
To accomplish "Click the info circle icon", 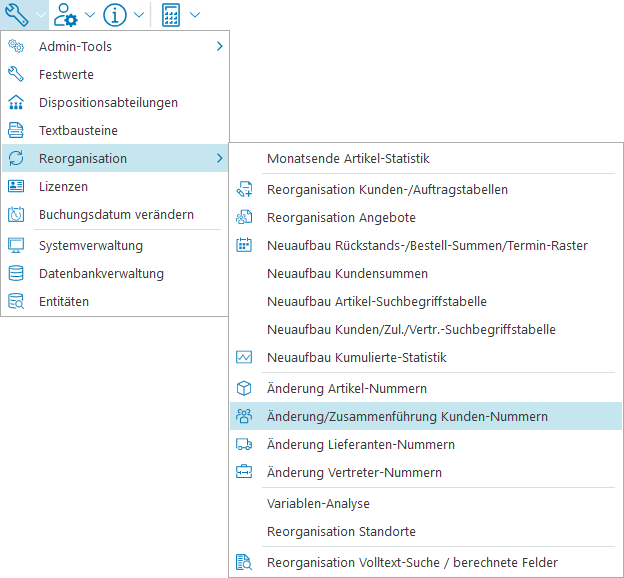I will coord(115,15).
